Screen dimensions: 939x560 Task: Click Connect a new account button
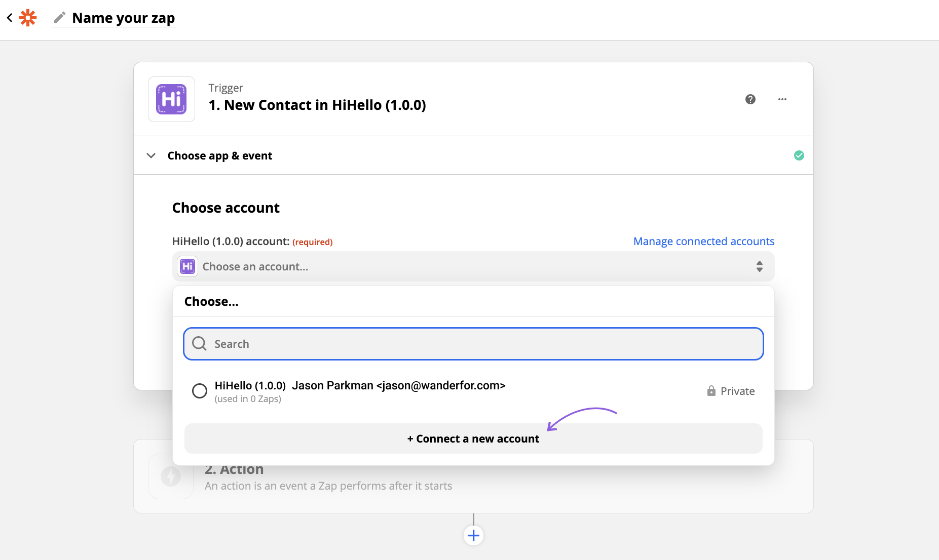473,438
